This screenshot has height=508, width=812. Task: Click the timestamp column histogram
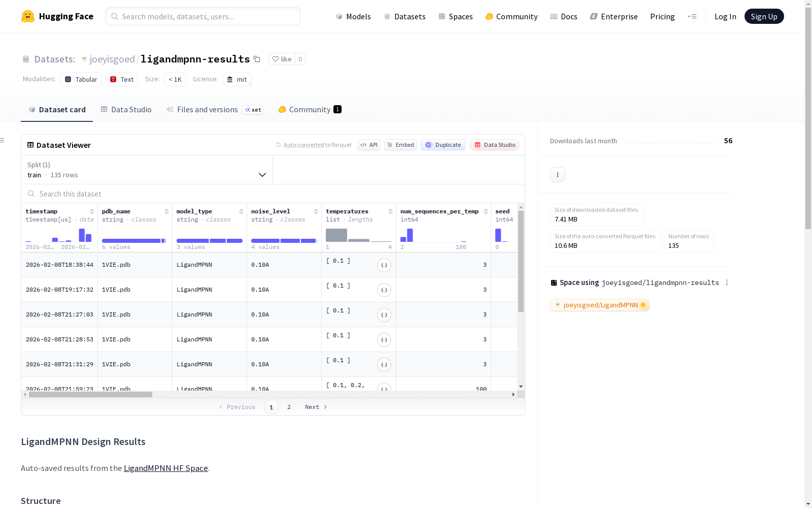(x=58, y=235)
